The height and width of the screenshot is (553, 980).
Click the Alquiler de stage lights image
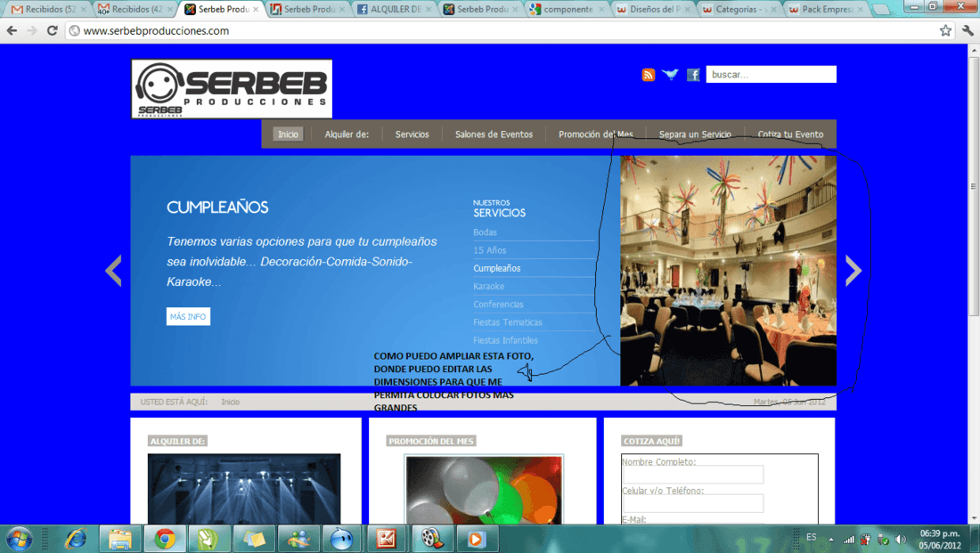(244, 489)
